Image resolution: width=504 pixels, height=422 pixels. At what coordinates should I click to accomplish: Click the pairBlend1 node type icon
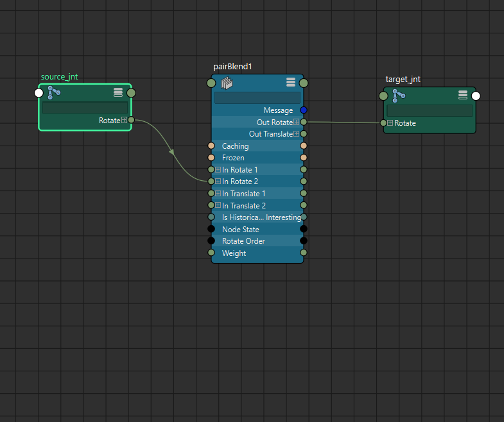(226, 83)
